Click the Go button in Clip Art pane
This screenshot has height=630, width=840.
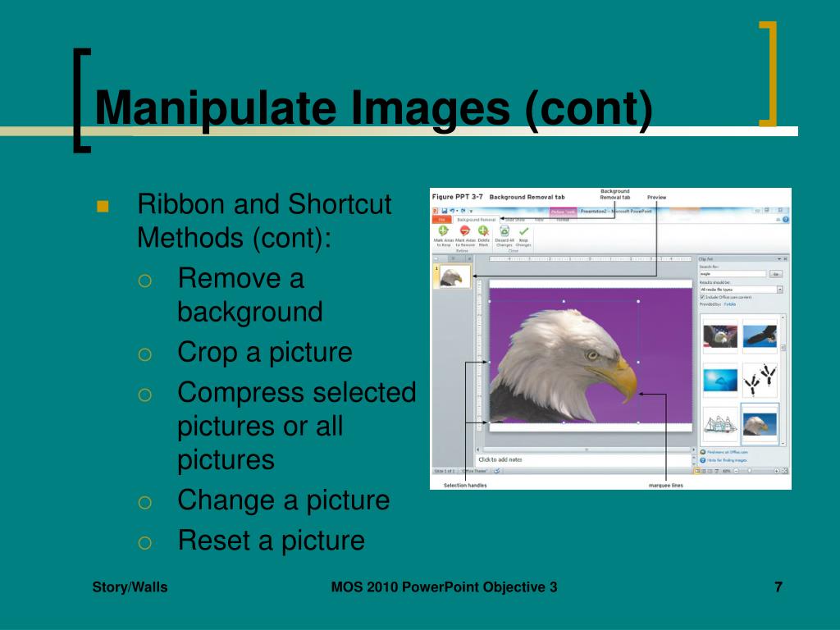pos(776,274)
